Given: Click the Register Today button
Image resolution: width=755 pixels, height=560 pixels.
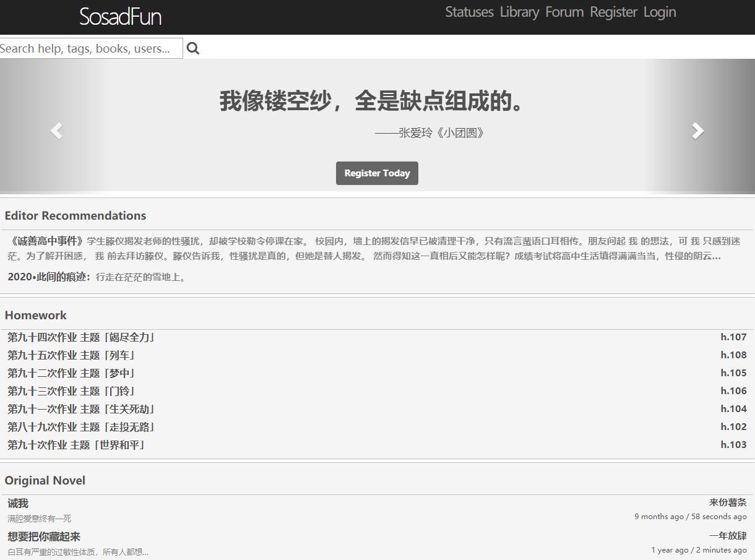Looking at the screenshot, I should [x=377, y=173].
